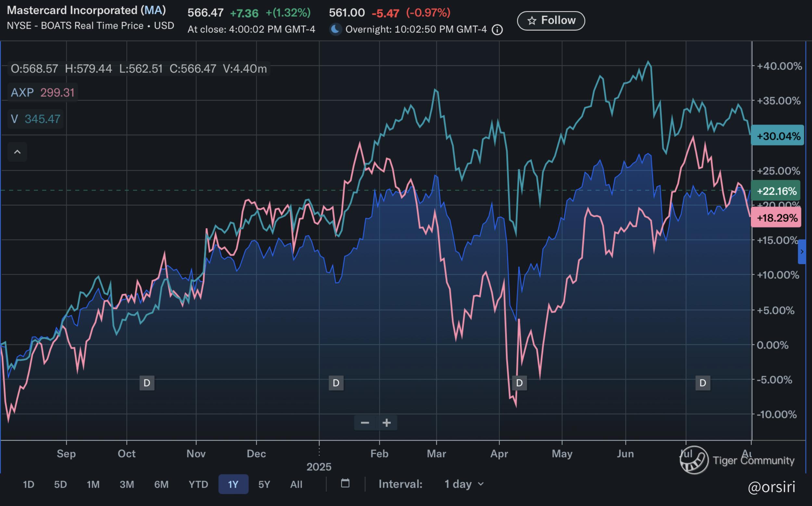Click the dividend marker in April
This screenshot has height=506, width=812.
point(519,383)
